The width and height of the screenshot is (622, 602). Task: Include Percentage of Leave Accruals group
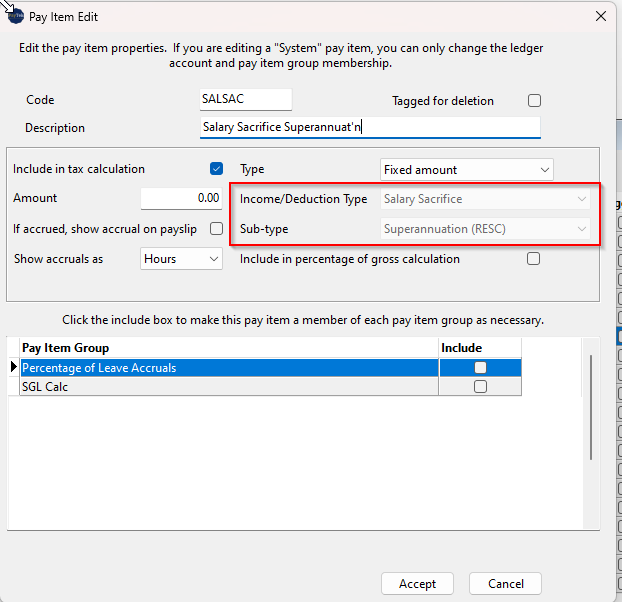point(480,368)
